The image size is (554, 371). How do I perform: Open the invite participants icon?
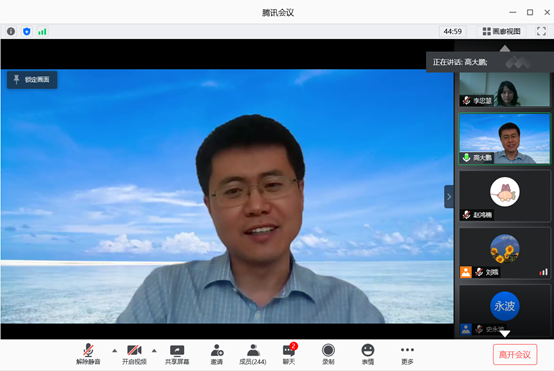(217, 355)
